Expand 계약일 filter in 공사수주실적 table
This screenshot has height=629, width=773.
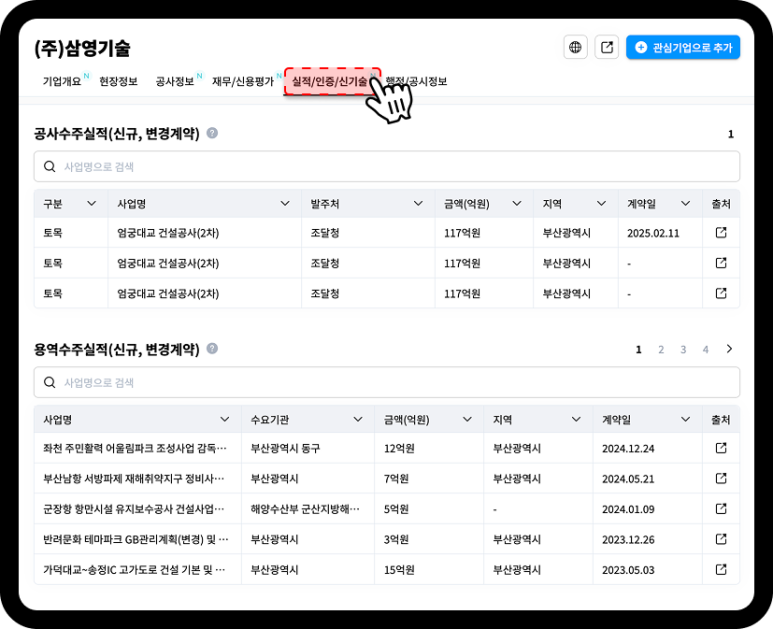pyautogui.click(x=685, y=203)
